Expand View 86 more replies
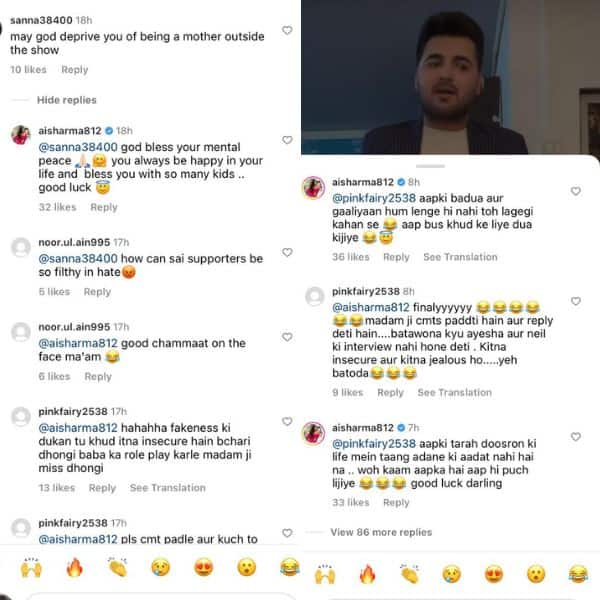This screenshot has width=600, height=600. (x=381, y=532)
